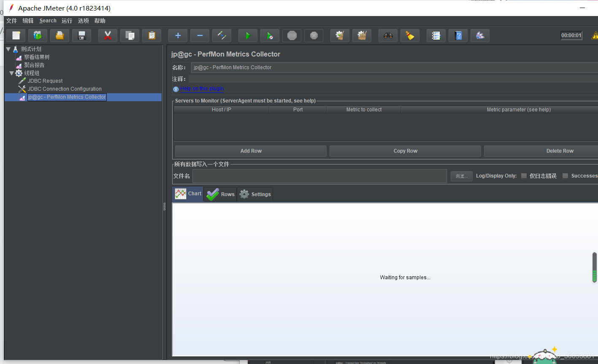Click the Toggle enable/disable icon
Screen dimensions: 598x364
point(222,35)
